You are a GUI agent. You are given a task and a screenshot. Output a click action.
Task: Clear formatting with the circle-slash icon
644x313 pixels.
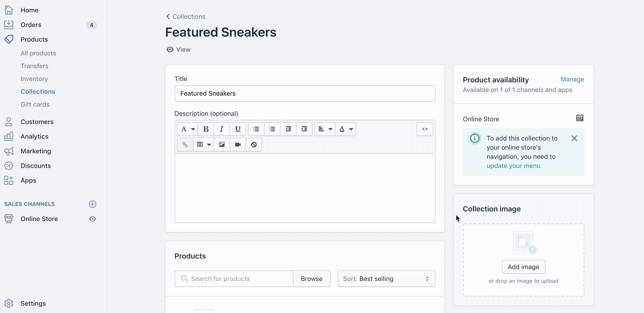(254, 145)
